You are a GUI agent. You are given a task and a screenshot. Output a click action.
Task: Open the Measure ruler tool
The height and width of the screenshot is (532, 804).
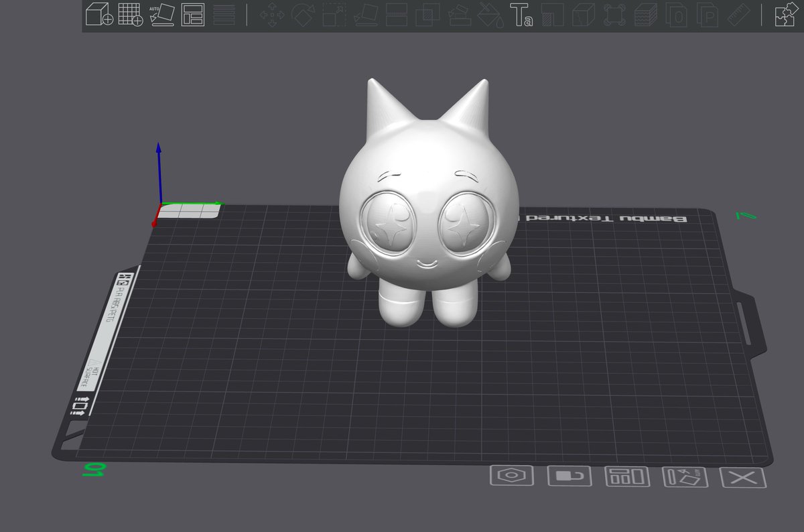pyautogui.click(x=738, y=15)
